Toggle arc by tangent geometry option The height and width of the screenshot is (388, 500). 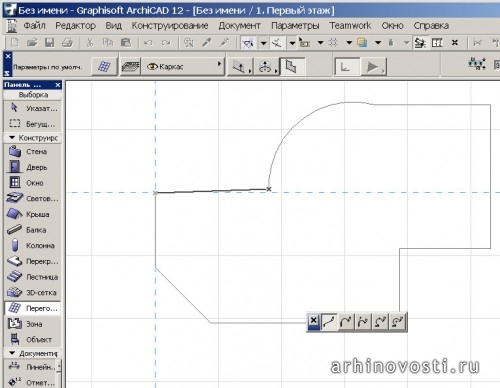point(346,322)
